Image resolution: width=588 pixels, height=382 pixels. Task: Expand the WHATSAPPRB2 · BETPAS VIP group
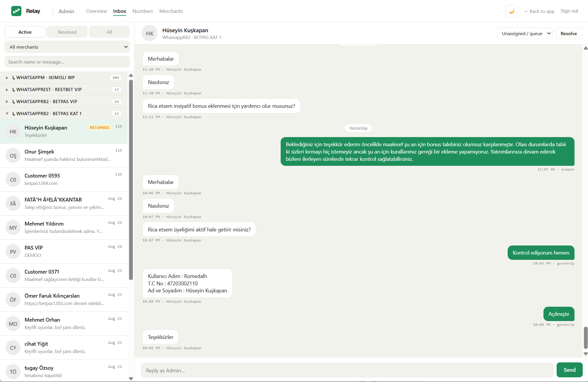pyautogui.click(x=64, y=102)
